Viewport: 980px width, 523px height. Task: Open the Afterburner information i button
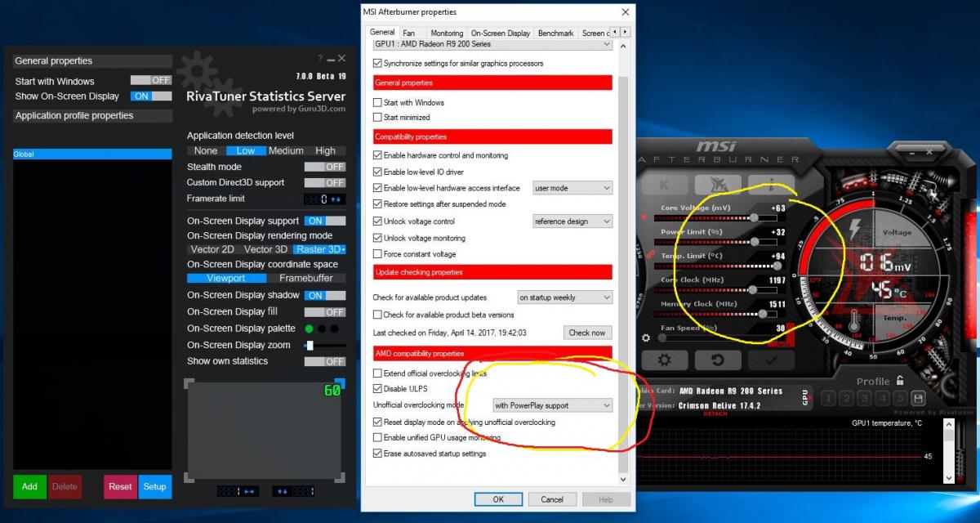(771, 184)
